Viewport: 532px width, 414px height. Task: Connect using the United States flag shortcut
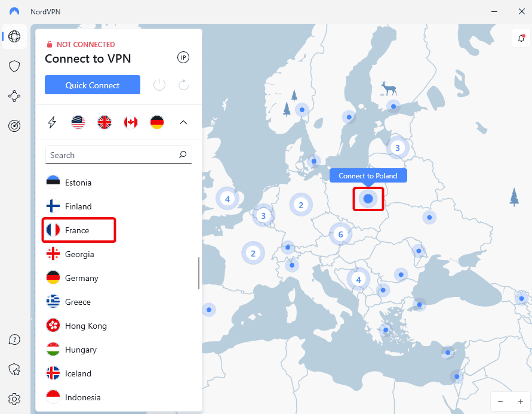point(78,122)
